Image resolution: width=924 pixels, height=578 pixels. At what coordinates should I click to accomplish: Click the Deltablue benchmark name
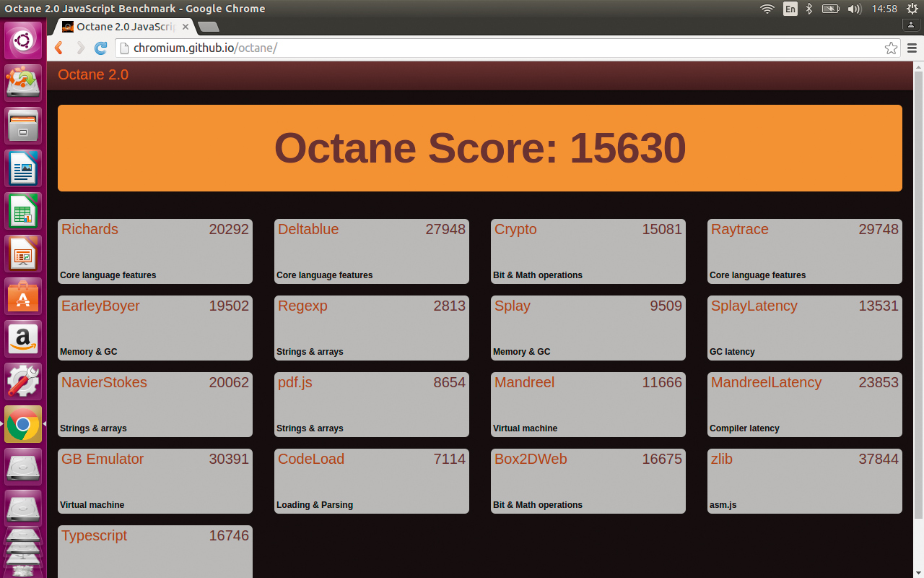(308, 230)
